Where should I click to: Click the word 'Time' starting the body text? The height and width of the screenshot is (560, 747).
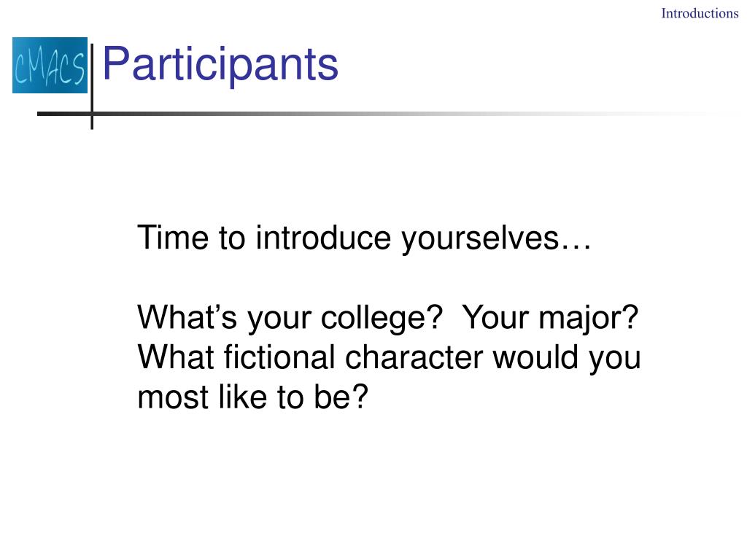[173, 238]
